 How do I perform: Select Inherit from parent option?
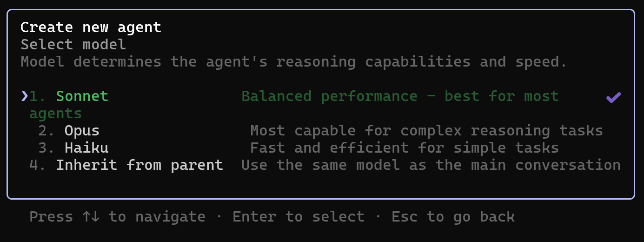(x=139, y=165)
